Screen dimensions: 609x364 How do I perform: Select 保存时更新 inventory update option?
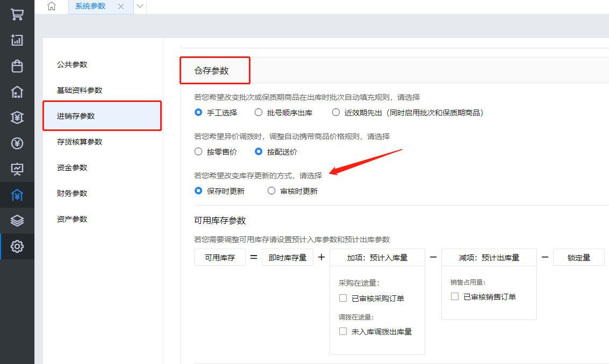point(198,191)
